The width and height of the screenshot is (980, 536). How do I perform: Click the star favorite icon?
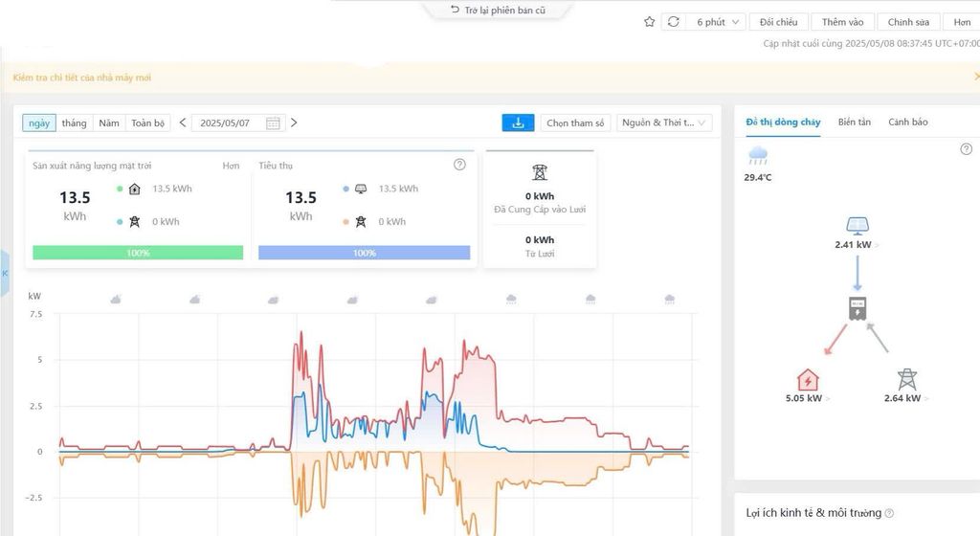pos(650,22)
